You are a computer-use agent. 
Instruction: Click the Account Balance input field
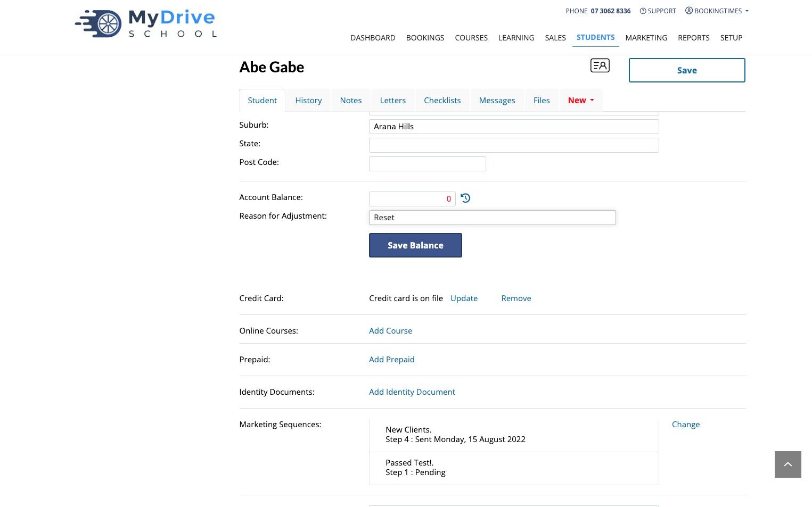(x=412, y=199)
